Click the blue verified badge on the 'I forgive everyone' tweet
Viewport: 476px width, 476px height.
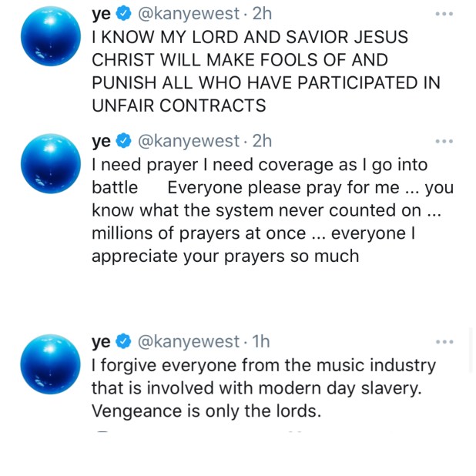pos(122,342)
